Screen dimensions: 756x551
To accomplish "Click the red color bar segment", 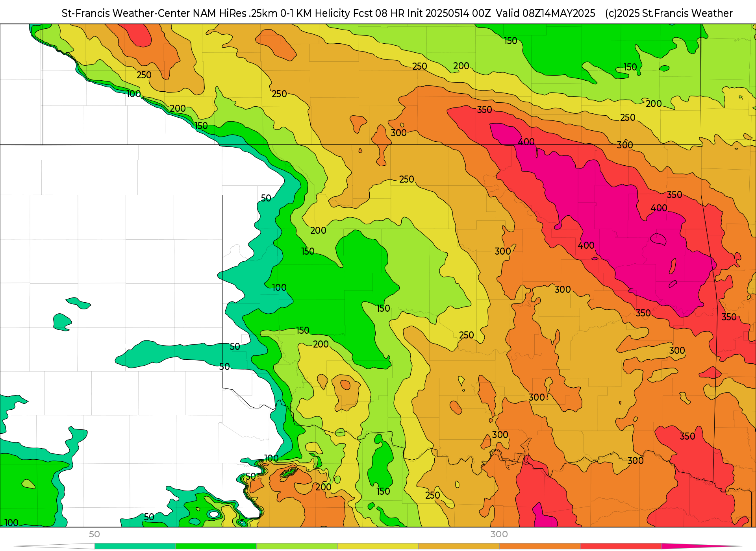I will click(x=621, y=546).
